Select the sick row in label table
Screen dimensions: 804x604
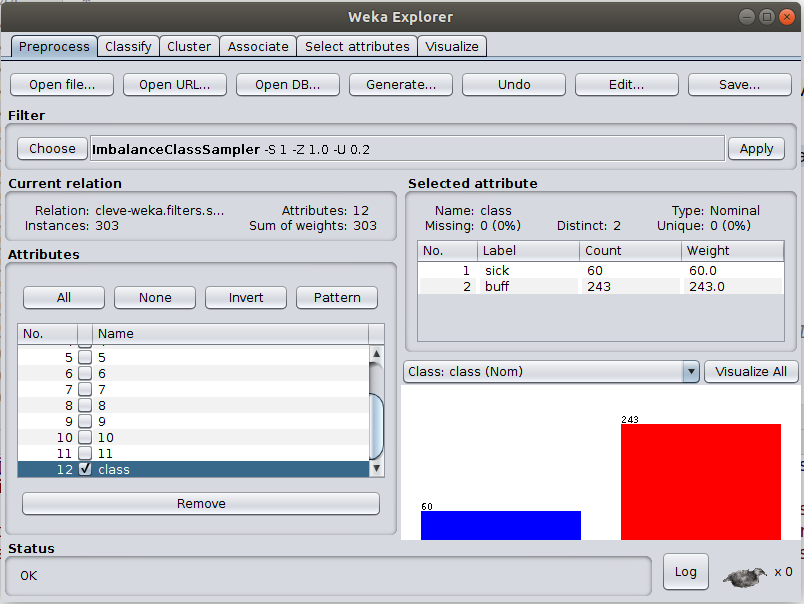[601, 270]
